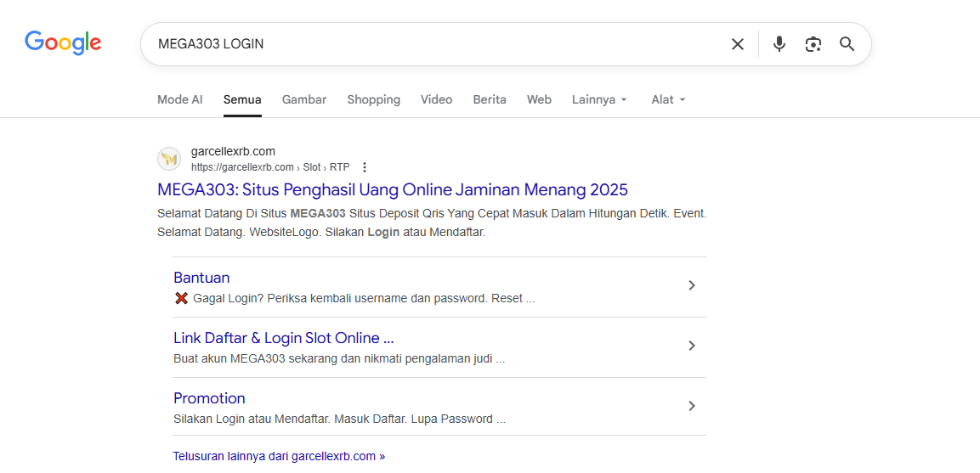The image size is (980, 473).
Task: Clear the search box with X icon
Action: tap(738, 44)
